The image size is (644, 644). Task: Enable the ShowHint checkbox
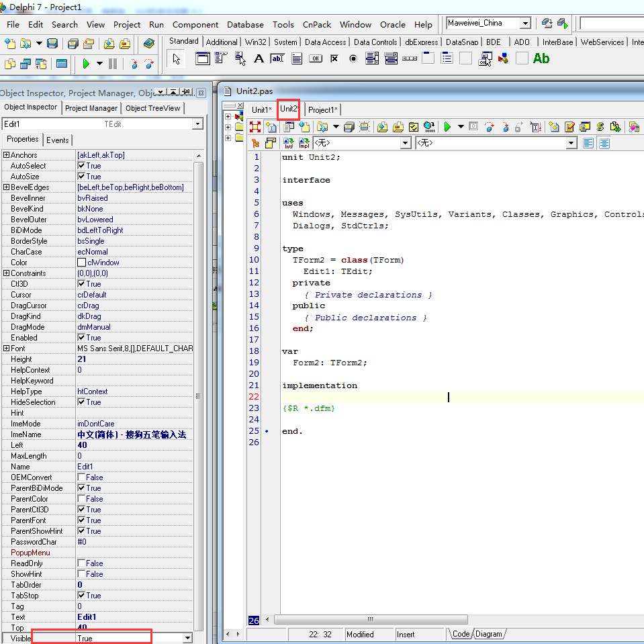pyautogui.click(x=81, y=573)
